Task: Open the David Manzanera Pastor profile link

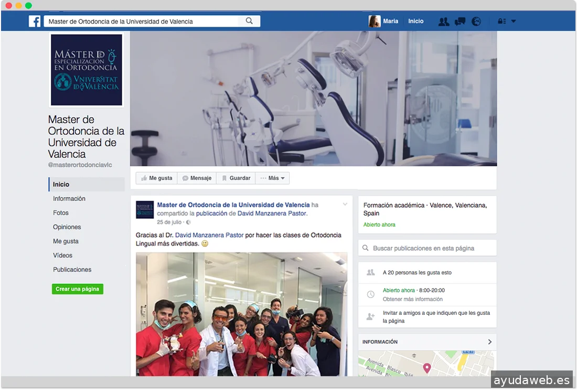Action: click(x=272, y=214)
